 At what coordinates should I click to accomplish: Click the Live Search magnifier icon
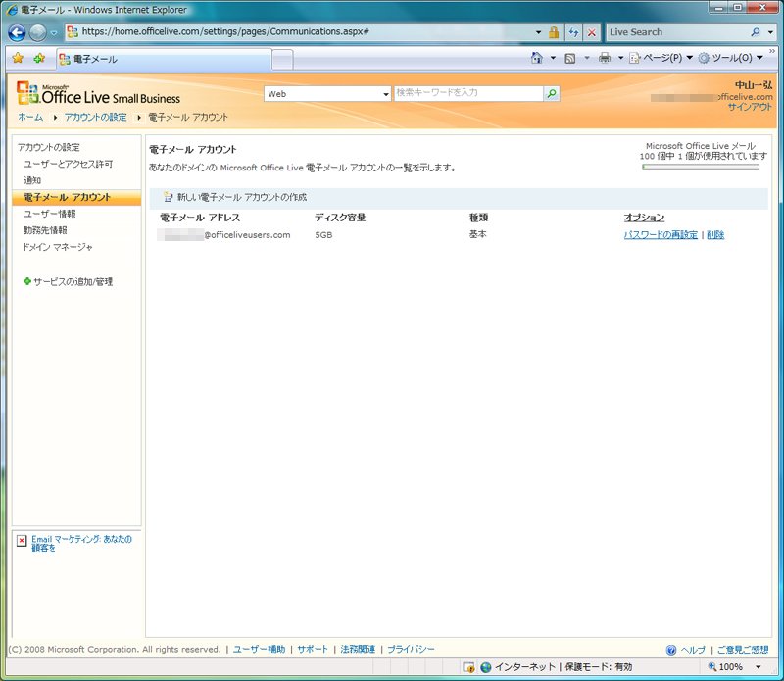756,32
